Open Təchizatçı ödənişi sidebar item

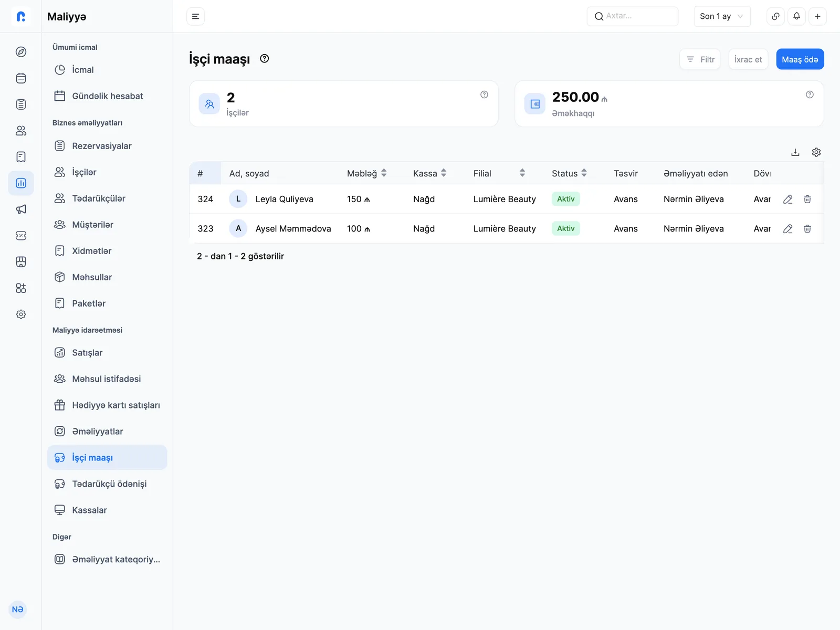(107, 484)
